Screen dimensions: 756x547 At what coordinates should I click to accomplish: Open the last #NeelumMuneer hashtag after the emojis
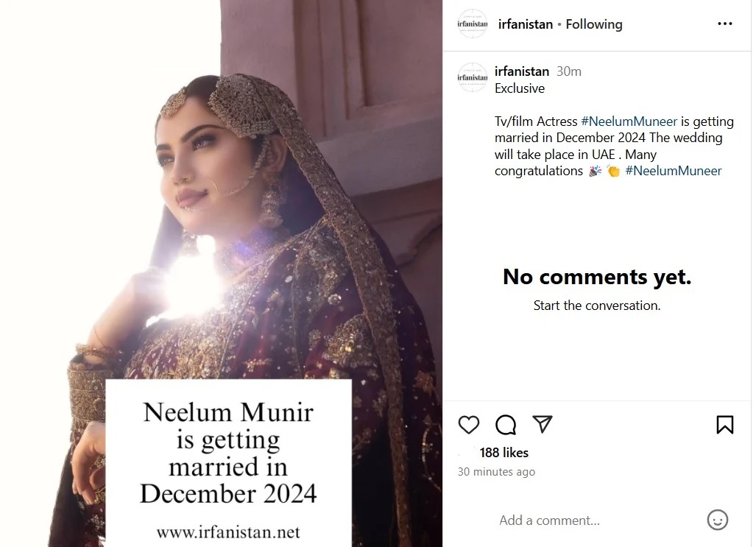[674, 171]
